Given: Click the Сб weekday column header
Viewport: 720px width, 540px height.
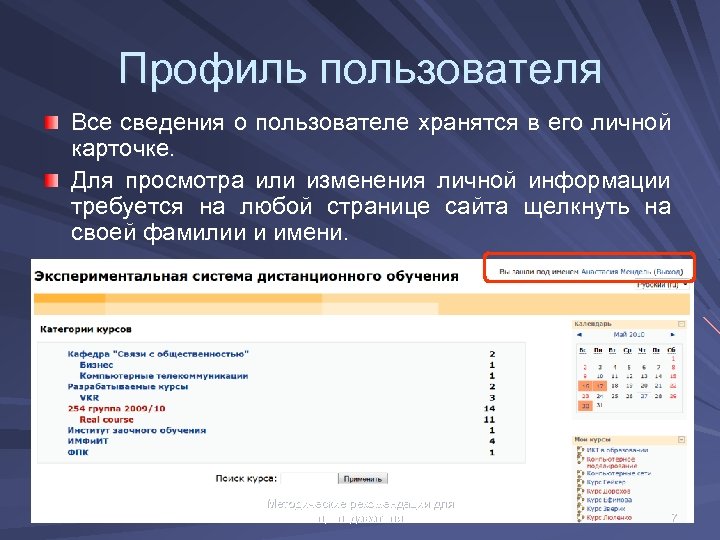Looking at the screenshot, I should [x=672, y=350].
